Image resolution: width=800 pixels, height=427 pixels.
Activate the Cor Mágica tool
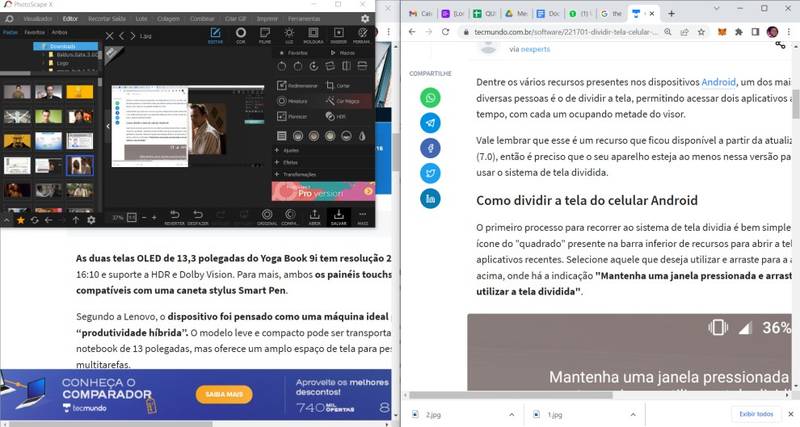click(342, 101)
